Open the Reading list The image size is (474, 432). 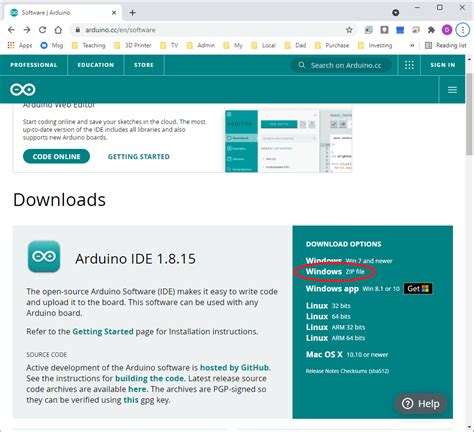coord(446,45)
